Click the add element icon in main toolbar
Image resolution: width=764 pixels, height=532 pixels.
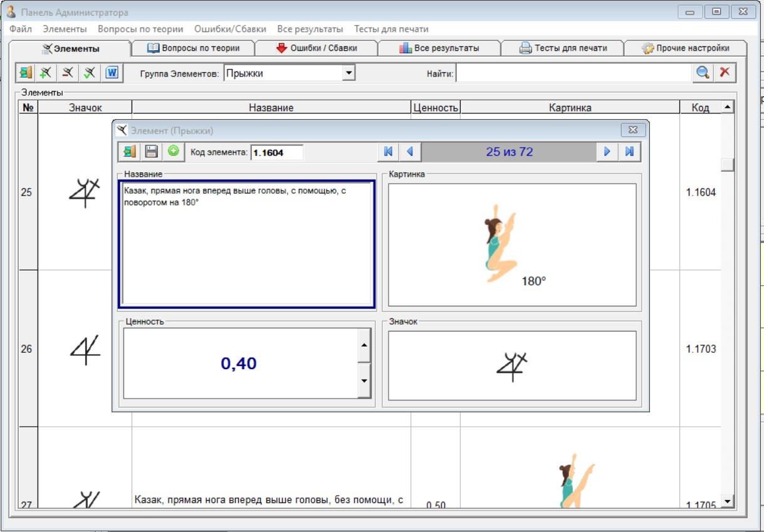pyautogui.click(x=46, y=73)
